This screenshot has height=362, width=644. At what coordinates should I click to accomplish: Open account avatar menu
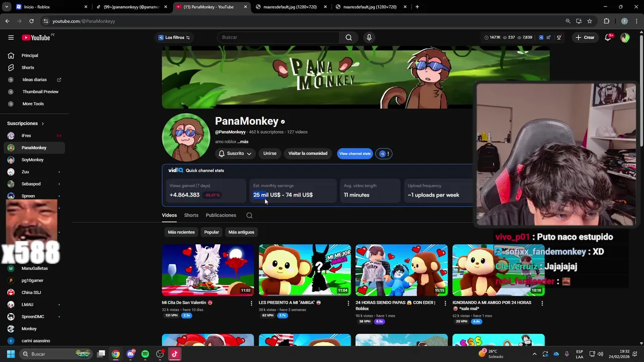pyautogui.click(x=625, y=37)
